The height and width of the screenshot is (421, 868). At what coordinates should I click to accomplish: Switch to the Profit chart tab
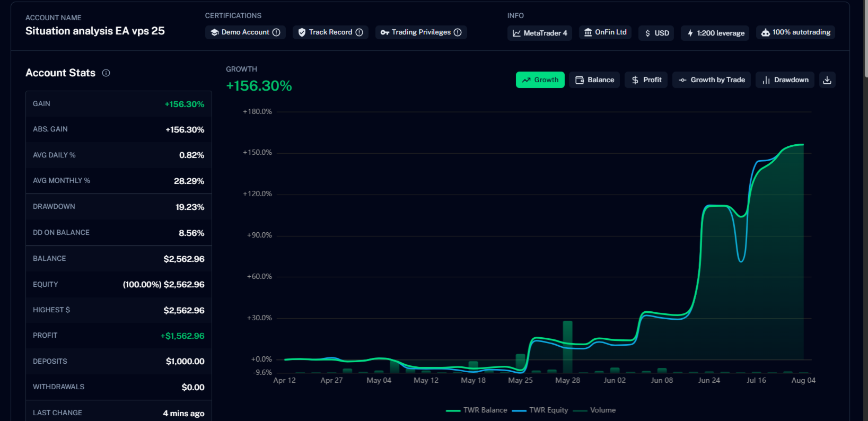point(646,80)
